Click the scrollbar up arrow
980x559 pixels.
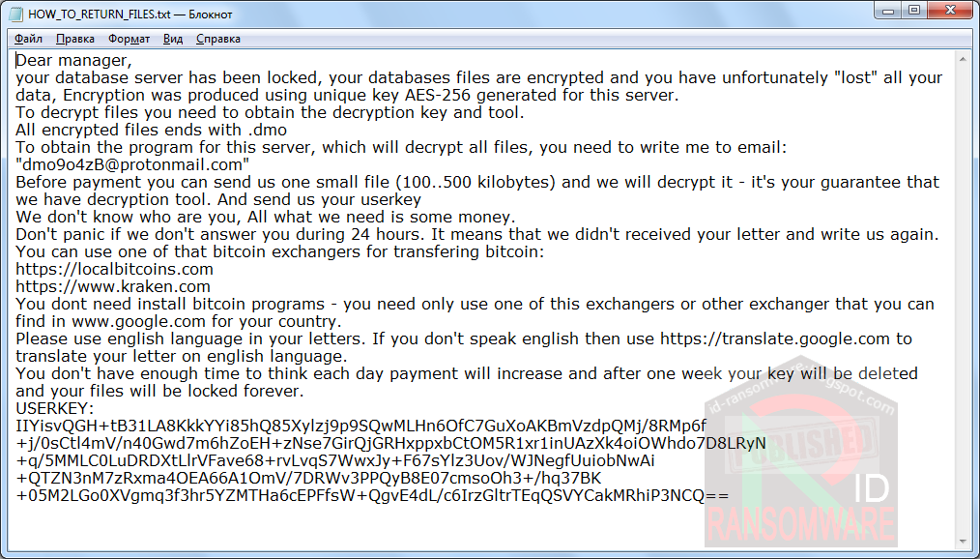[x=964, y=60]
